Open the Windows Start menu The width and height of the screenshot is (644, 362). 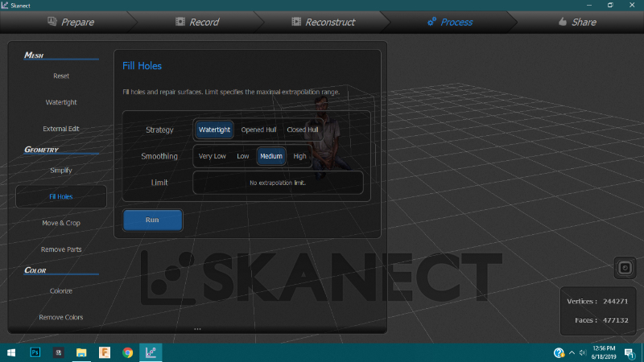pyautogui.click(x=11, y=352)
